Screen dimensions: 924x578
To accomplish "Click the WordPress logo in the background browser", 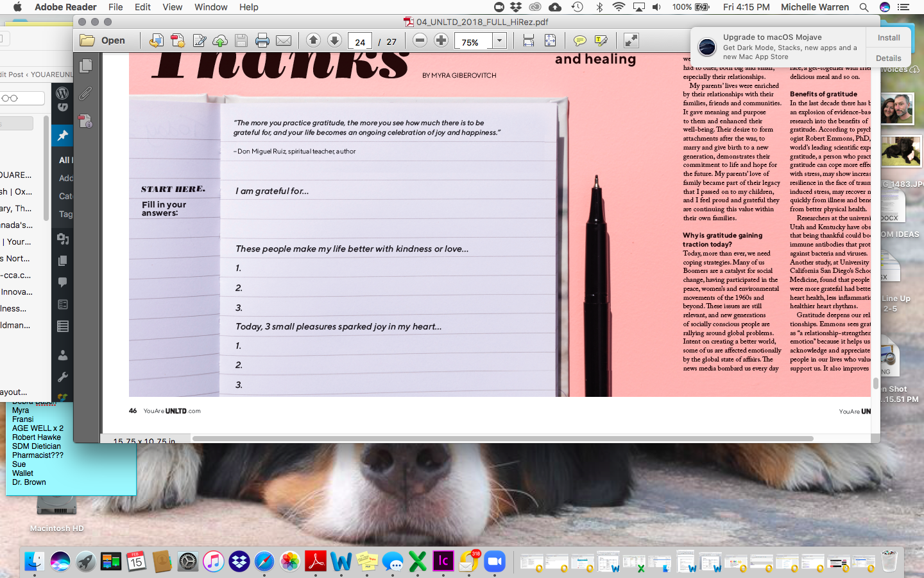I will click(x=62, y=94).
